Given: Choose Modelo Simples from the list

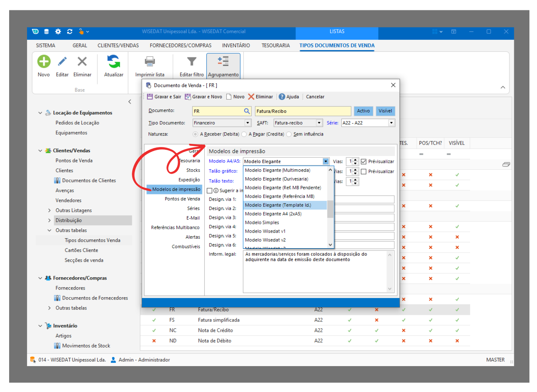Looking at the screenshot, I should [x=262, y=223].
